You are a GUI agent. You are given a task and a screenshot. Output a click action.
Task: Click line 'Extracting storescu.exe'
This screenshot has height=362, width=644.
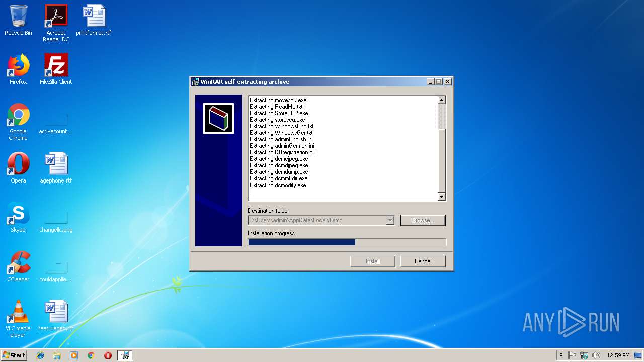click(x=277, y=120)
